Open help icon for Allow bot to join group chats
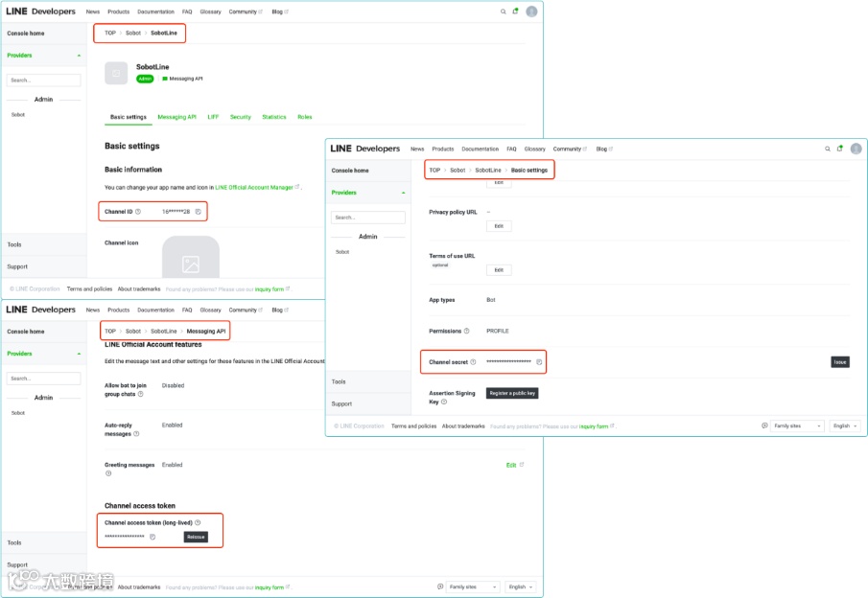The width and height of the screenshot is (868, 598). 141,394
